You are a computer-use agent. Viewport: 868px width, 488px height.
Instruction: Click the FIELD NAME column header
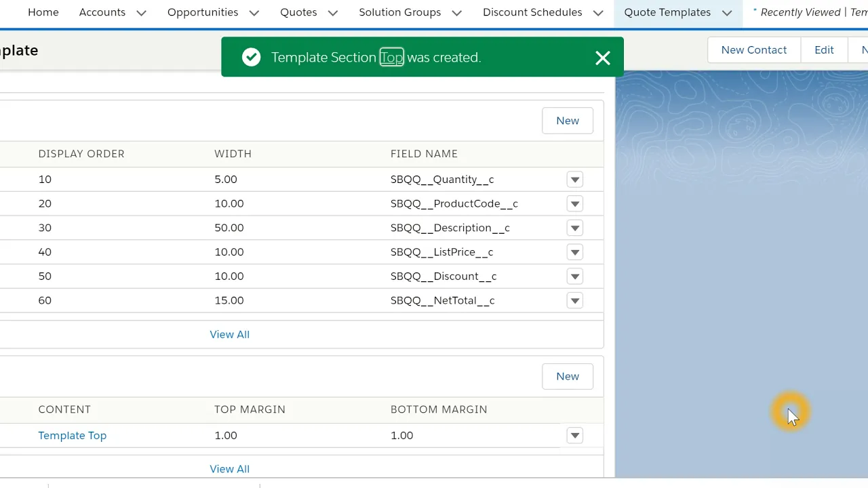tap(424, 154)
